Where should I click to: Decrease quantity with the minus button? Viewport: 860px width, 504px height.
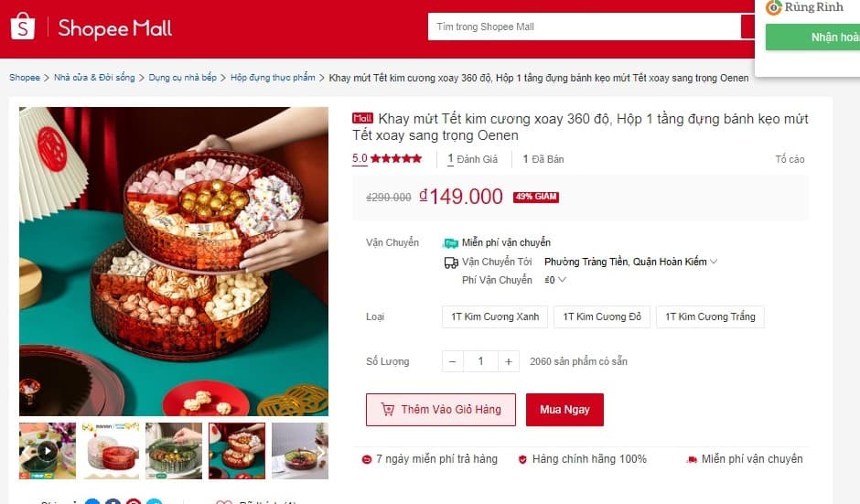[x=453, y=361]
